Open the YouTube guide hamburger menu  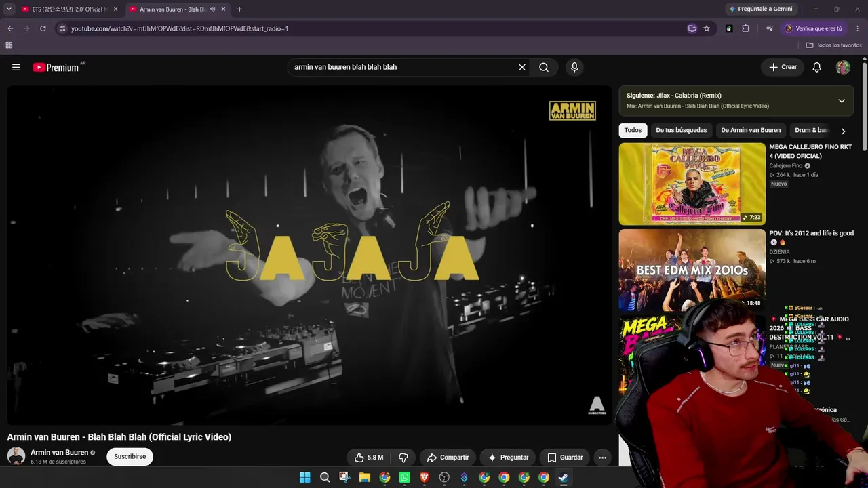click(x=16, y=67)
